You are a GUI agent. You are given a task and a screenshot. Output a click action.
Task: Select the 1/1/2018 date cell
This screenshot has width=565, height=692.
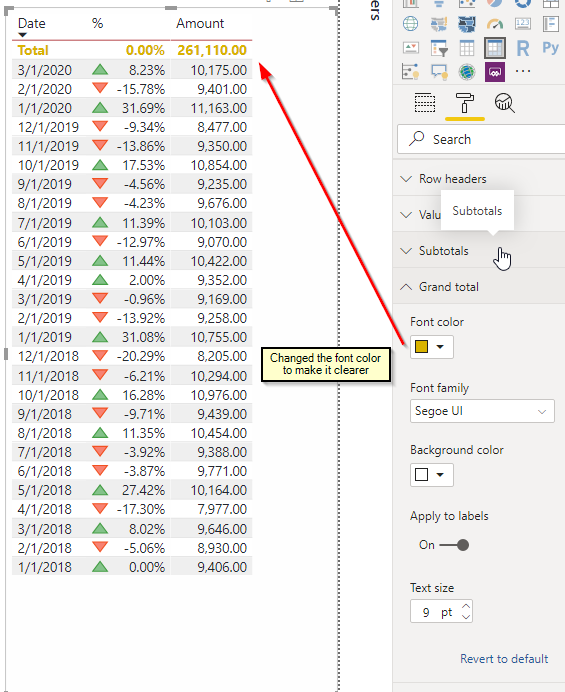(x=45, y=567)
